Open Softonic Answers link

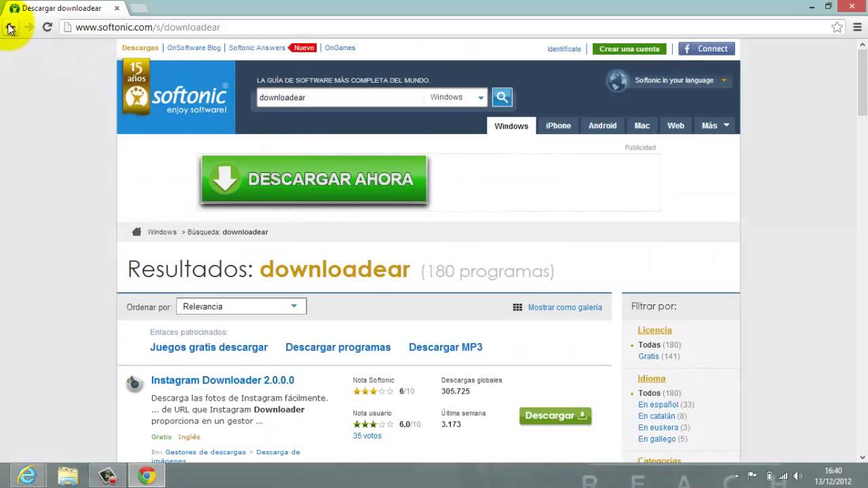click(x=257, y=48)
